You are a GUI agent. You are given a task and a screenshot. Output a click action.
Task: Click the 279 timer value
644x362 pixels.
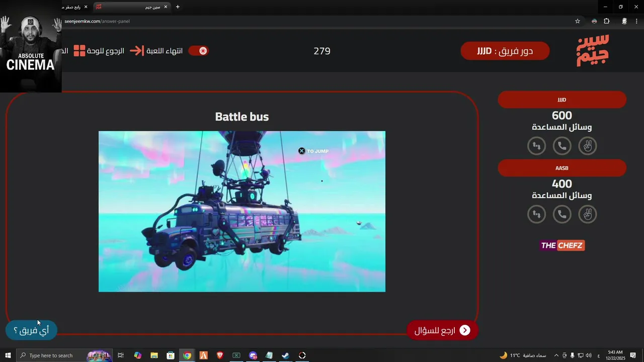[x=322, y=51]
